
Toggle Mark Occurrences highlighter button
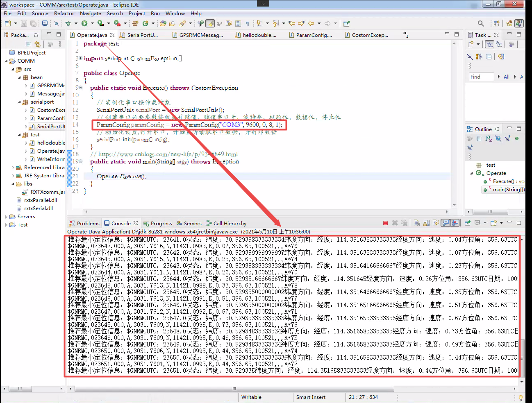[210, 23]
